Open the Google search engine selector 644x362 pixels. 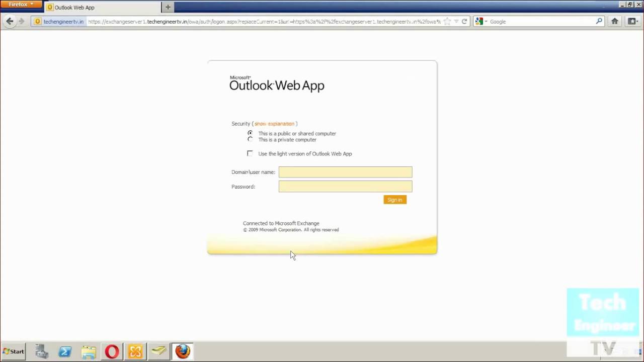click(x=481, y=22)
